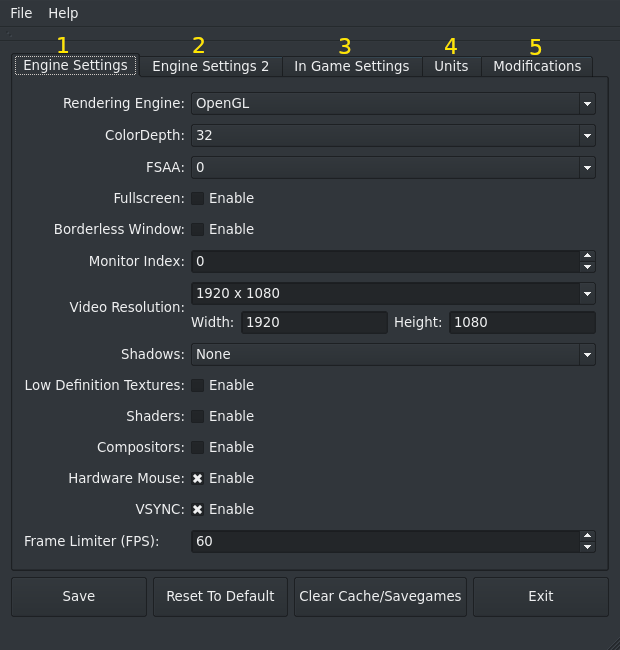Viewport: 620px width, 650px height.
Task: Disable the VSYNC checkbox
Action: [x=198, y=509]
